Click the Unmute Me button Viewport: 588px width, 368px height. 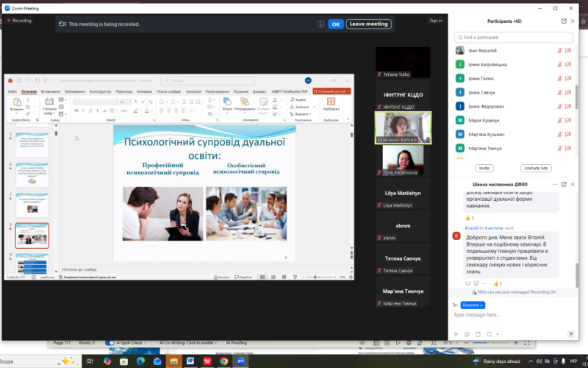tap(536, 169)
